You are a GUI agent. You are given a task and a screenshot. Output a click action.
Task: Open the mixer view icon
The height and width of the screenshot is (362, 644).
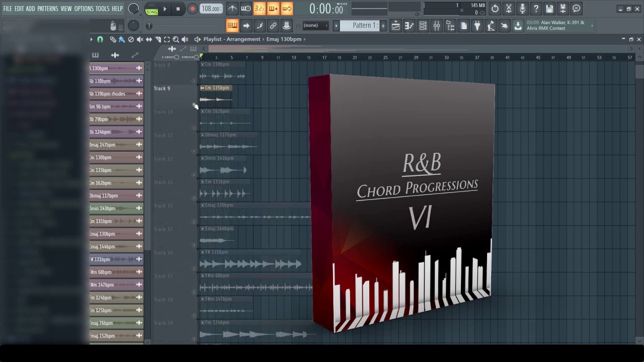437,26
